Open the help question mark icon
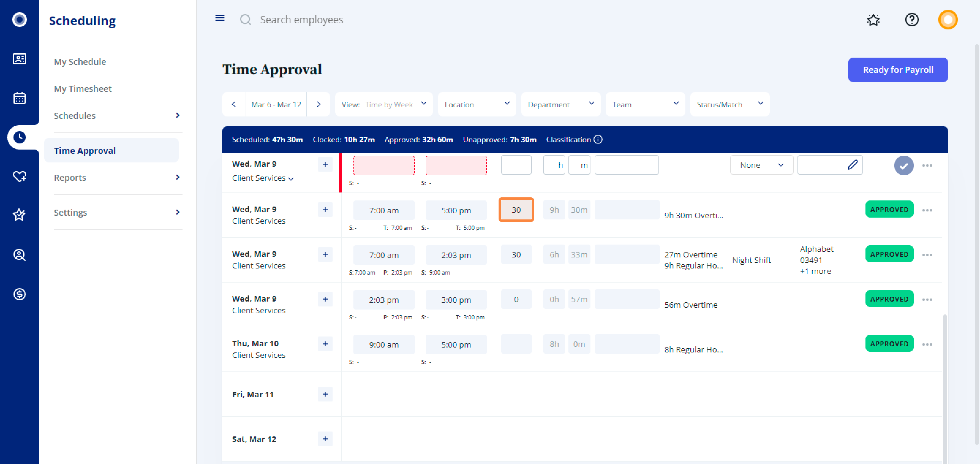This screenshot has height=464, width=980. coord(911,20)
